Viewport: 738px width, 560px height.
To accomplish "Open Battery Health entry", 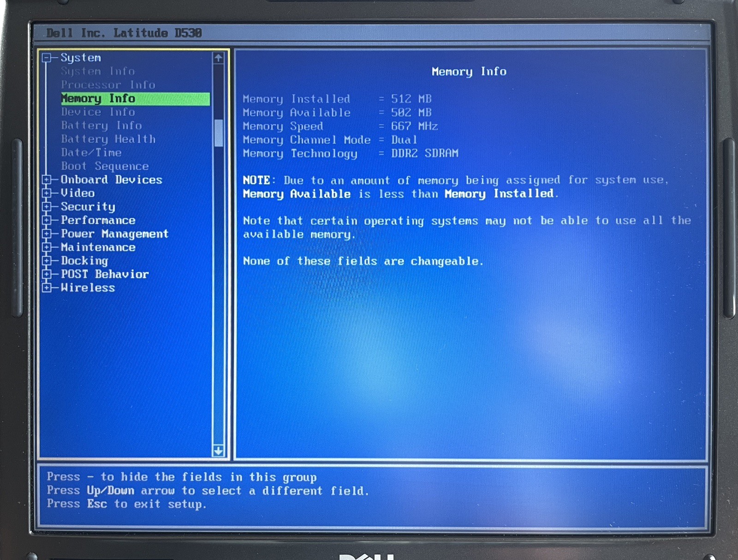I will [108, 139].
